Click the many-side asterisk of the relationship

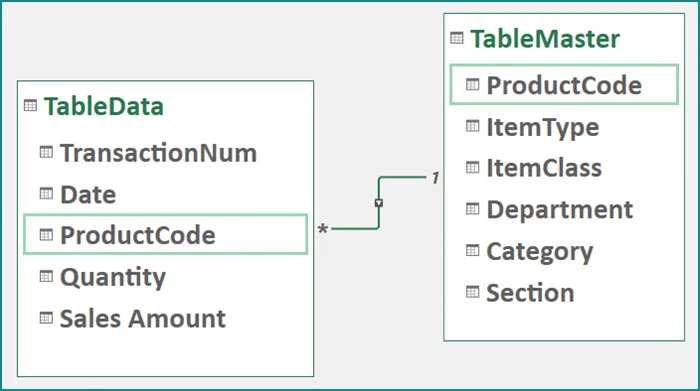point(323,229)
